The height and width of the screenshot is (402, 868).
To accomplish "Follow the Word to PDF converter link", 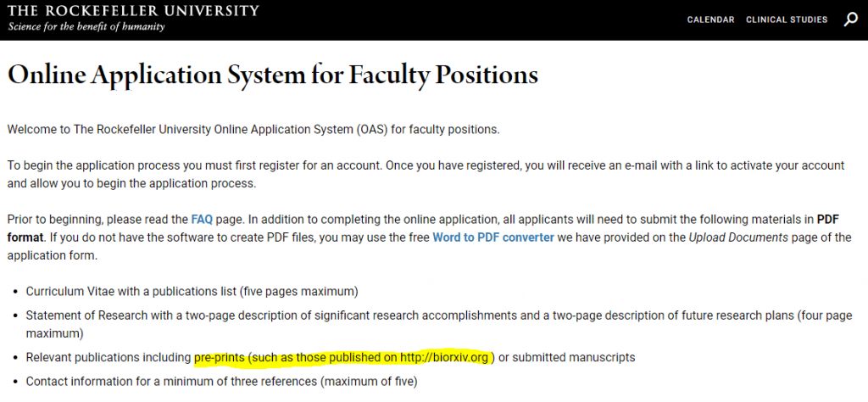I will [493, 237].
